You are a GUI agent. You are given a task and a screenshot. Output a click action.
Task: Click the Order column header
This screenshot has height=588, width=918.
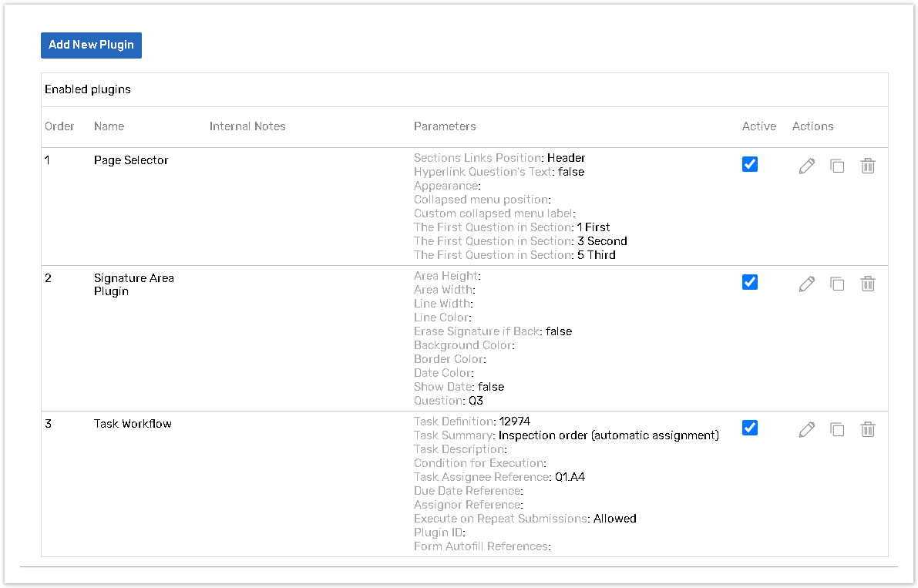click(59, 126)
